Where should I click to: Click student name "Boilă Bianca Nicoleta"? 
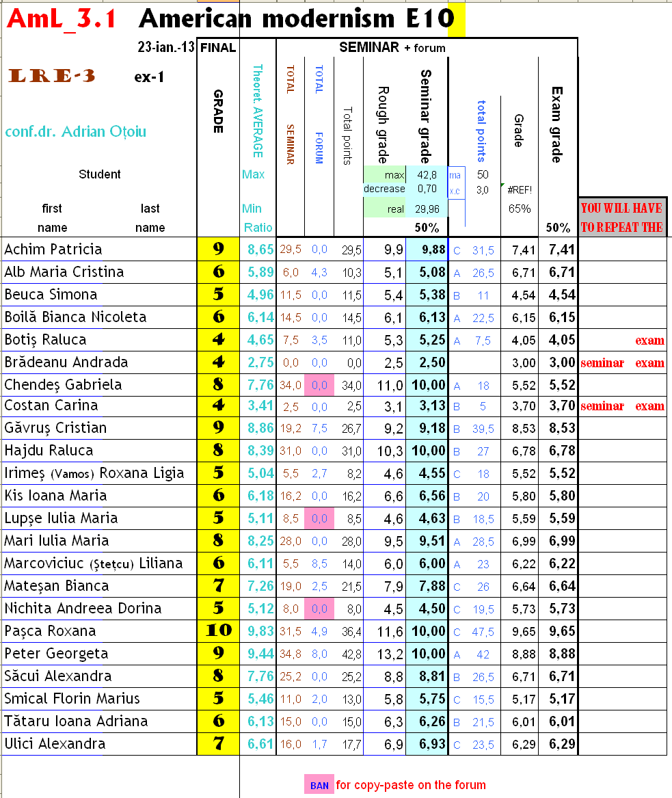tap(75, 317)
